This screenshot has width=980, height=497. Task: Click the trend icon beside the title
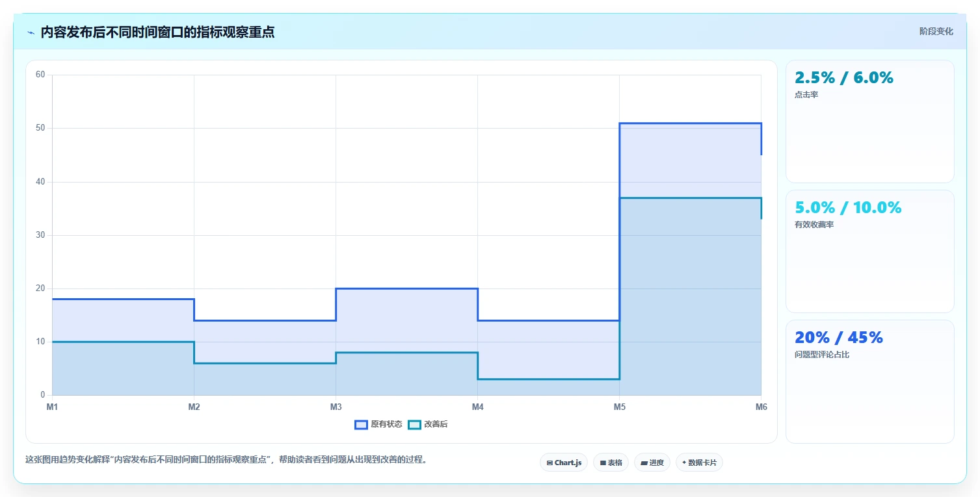point(31,32)
